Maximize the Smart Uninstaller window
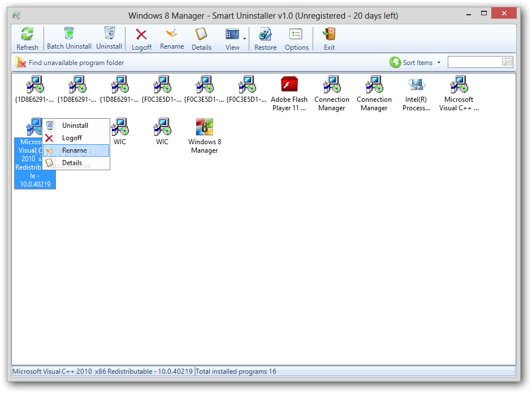532x393 pixels. tap(484, 14)
